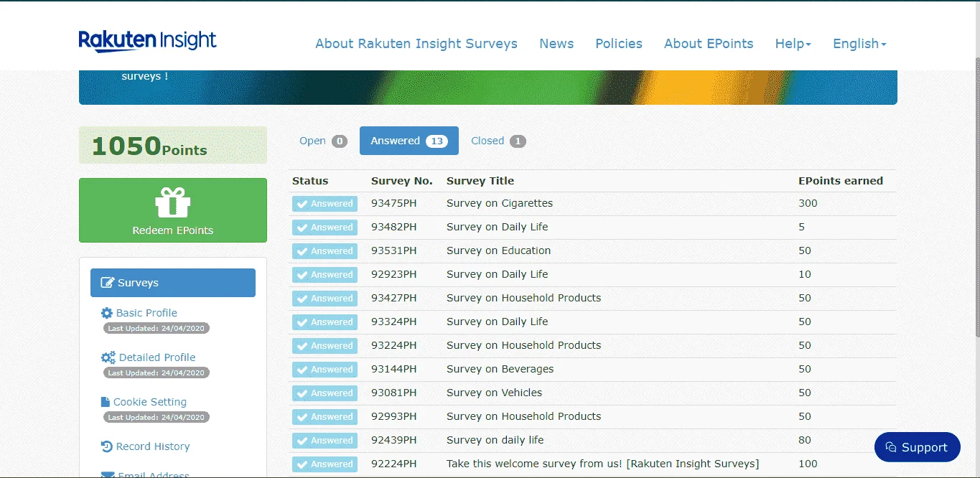Open the Help dropdown menu
Viewport: 980px width, 478px height.
pyautogui.click(x=793, y=44)
